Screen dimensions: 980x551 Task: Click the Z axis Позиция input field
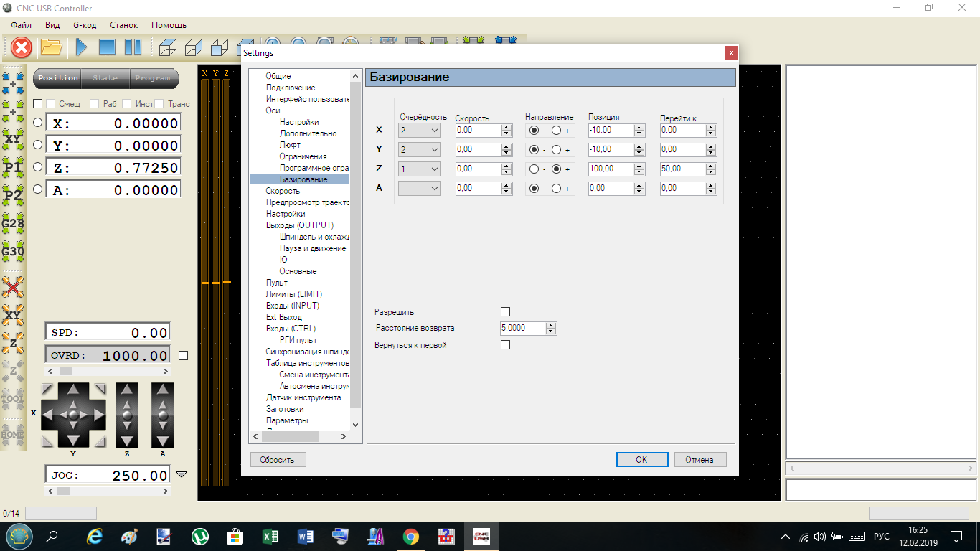tap(611, 169)
